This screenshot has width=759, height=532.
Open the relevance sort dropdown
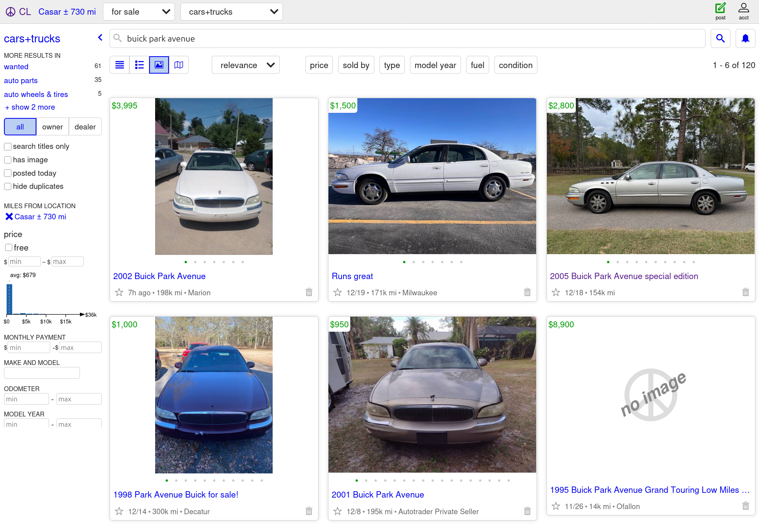click(246, 65)
